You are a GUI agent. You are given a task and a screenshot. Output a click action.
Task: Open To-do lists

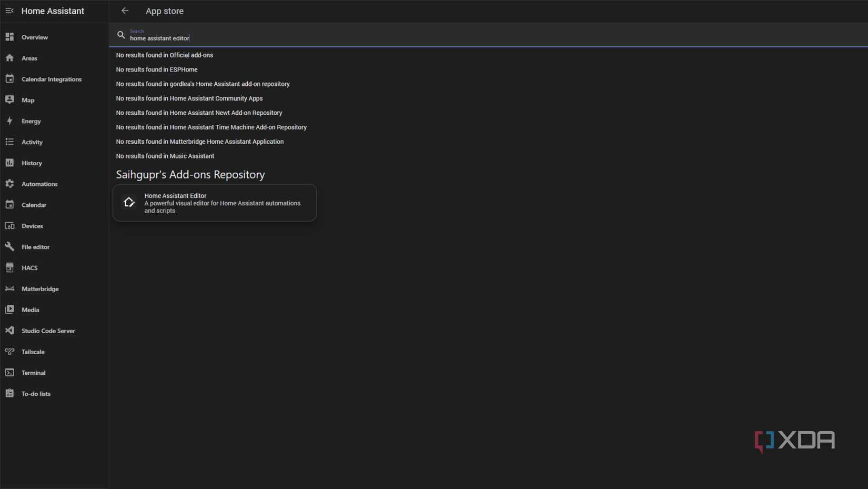[x=54, y=394]
